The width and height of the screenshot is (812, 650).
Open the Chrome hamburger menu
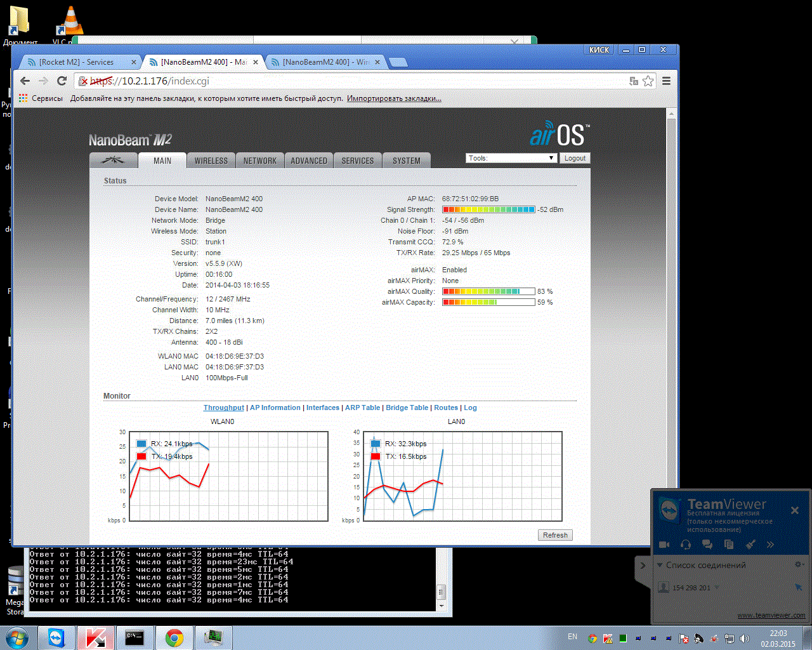click(x=666, y=81)
